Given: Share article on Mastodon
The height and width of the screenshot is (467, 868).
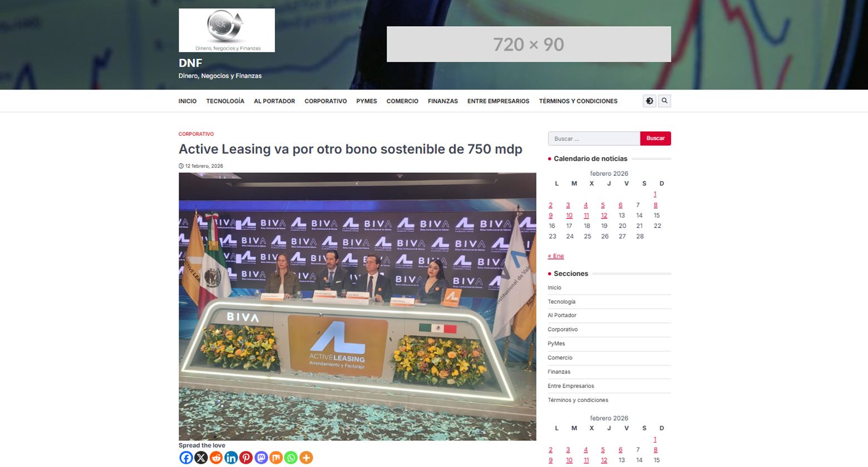Looking at the screenshot, I should point(261,458).
